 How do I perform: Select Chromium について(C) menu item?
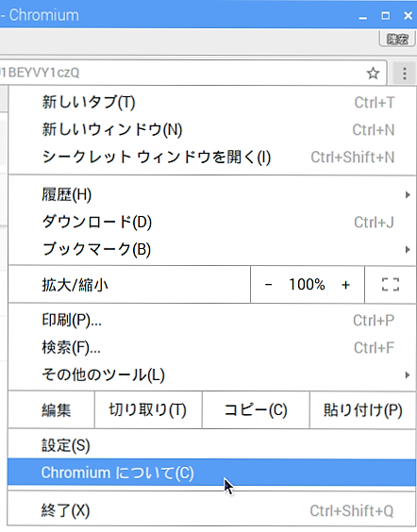212,473
